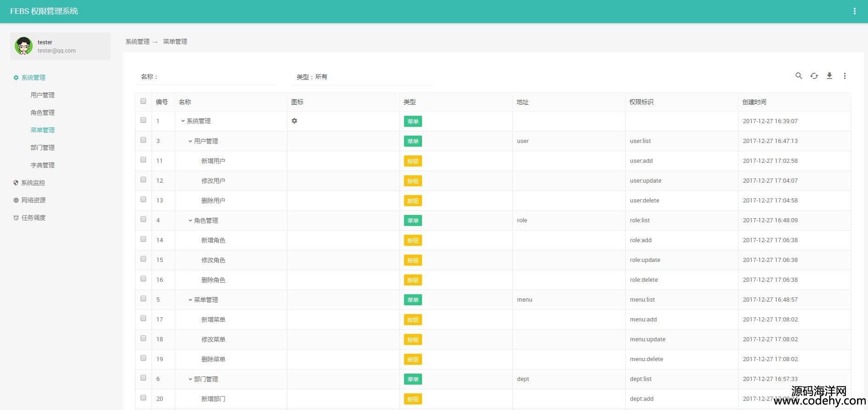Expand 任务调度 sidebar section
868x410 pixels.
[x=33, y=218]
